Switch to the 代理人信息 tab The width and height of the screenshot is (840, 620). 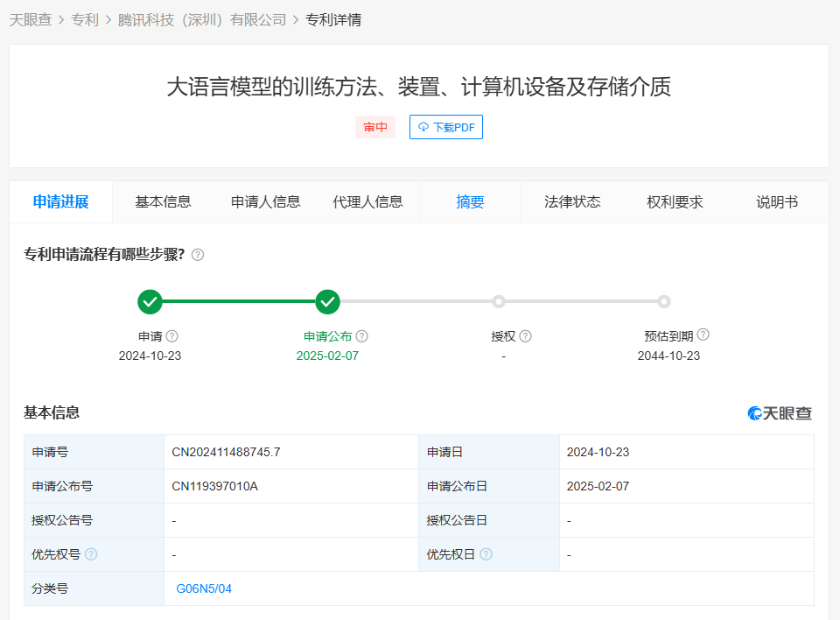(367, 201)
